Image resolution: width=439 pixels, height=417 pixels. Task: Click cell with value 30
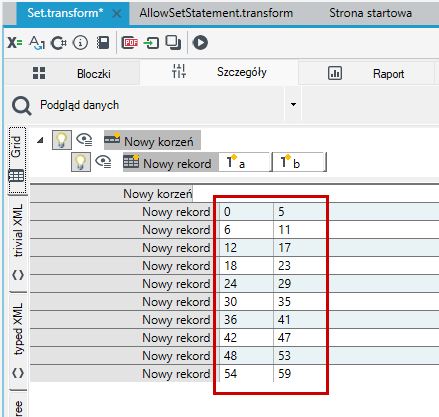(x=246, y=302)
